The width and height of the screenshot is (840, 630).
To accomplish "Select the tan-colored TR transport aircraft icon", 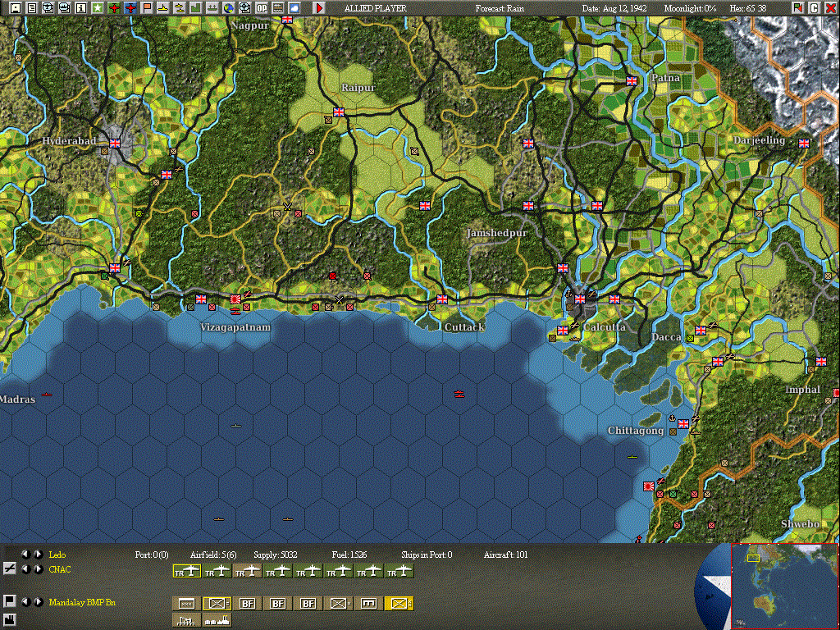I will (x=248, y=572).
